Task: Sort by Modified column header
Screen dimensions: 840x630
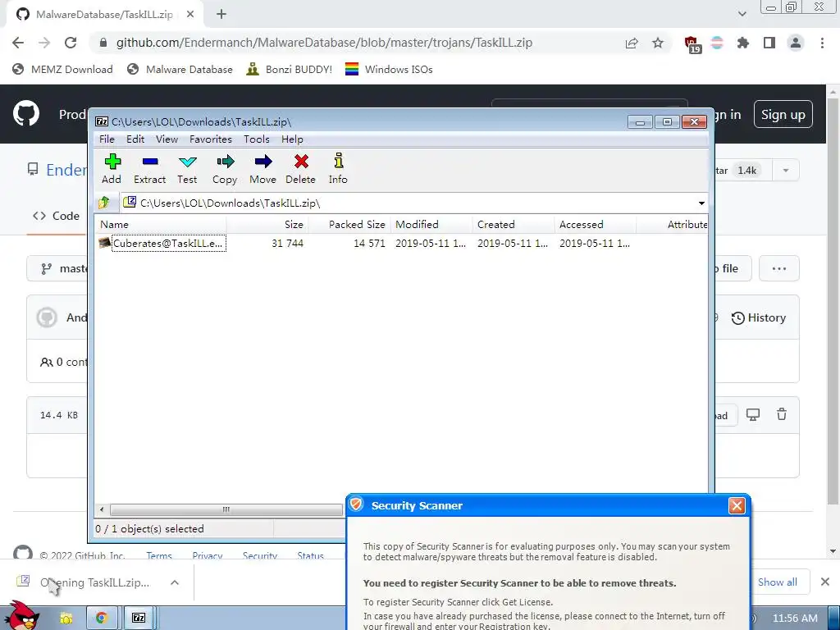Action: pos(431,225)
